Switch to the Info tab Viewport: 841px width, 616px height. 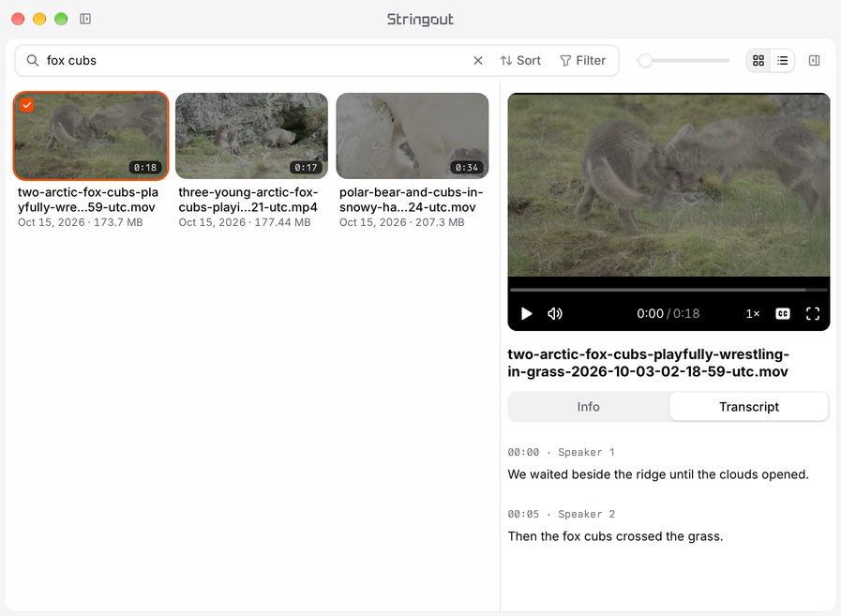click(589, 407)
